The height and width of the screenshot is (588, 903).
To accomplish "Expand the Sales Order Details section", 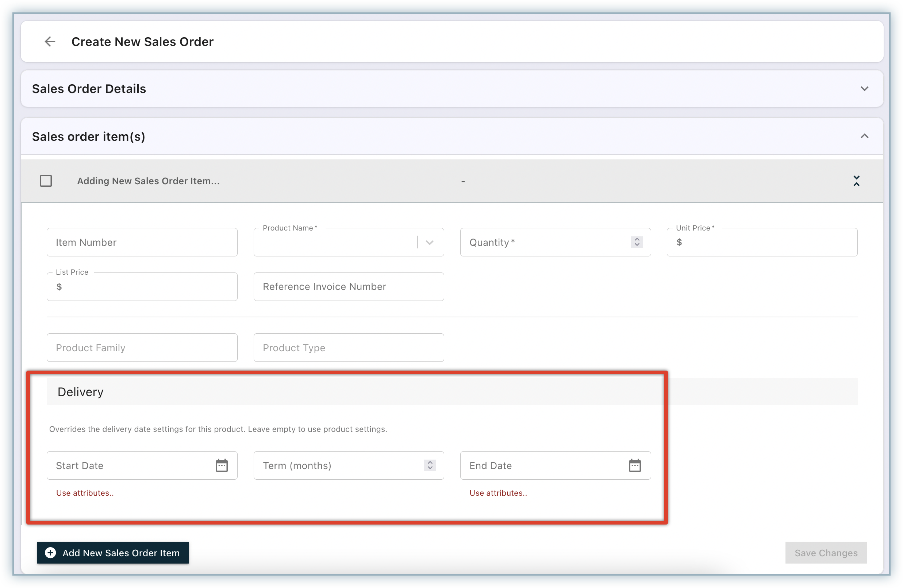I will [x=864, y=89].
